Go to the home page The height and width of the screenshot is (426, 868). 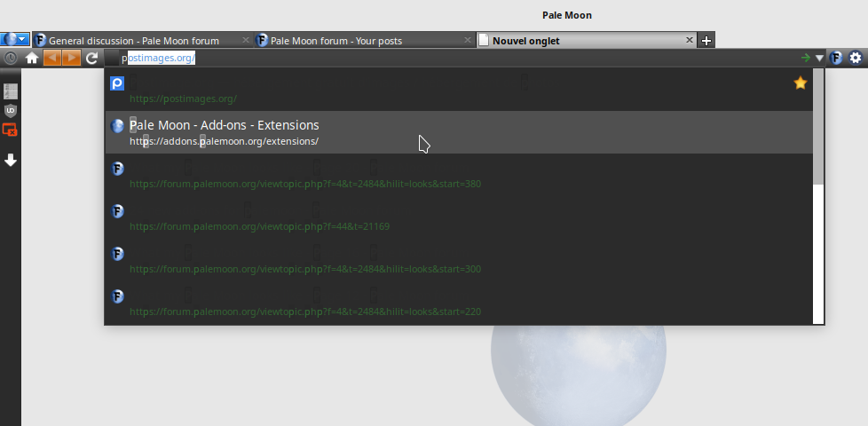(32, 58)
